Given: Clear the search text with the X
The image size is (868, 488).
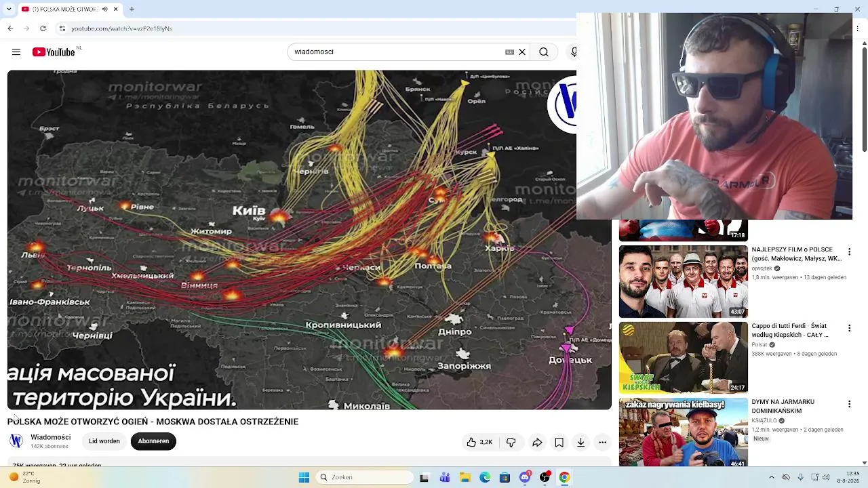Looking at the screenshot, I should pos(522,52).
